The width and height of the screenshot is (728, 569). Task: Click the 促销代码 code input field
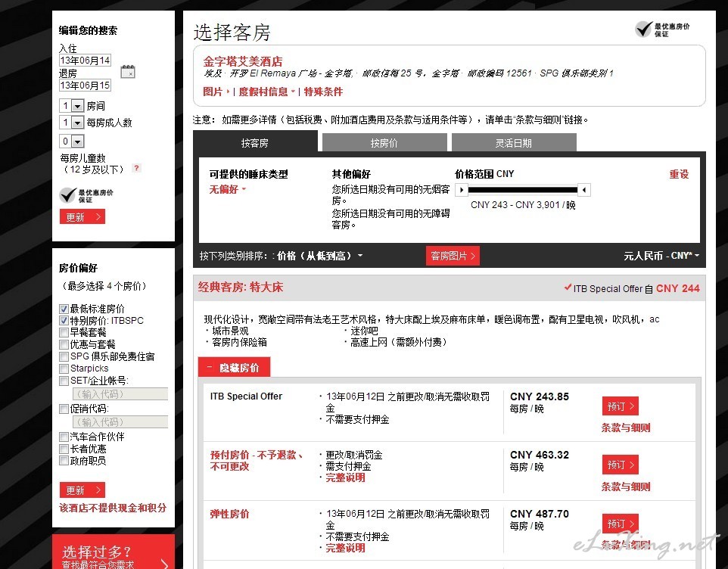120,422
